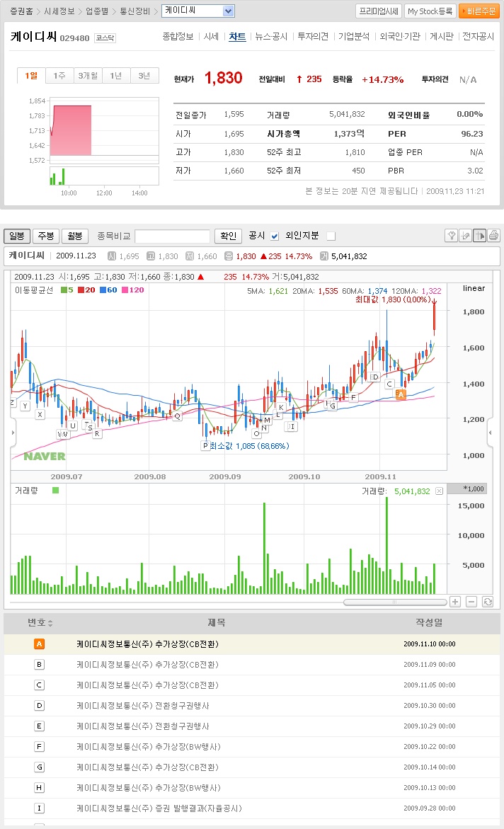This screenshot has width=504, height=829.
Task: Select the 3년 chart period tab
Action: pos(144,76)
